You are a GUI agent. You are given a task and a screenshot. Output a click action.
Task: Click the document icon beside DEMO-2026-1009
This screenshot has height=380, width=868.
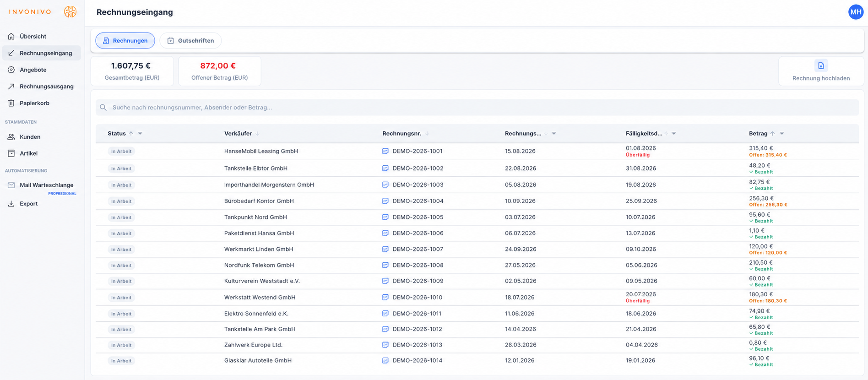click(385, 281)
